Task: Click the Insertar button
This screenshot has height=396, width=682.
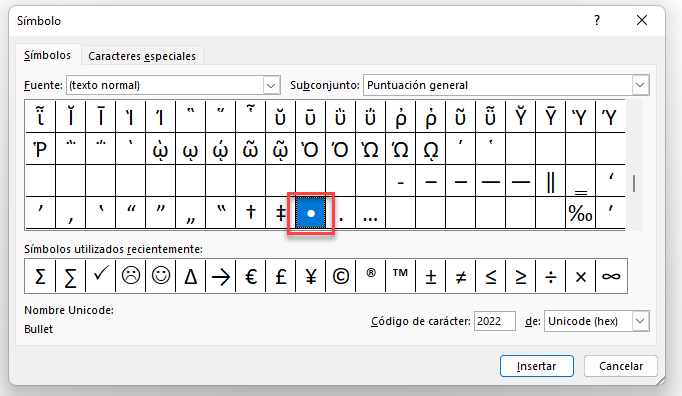Action: (536, 366)
